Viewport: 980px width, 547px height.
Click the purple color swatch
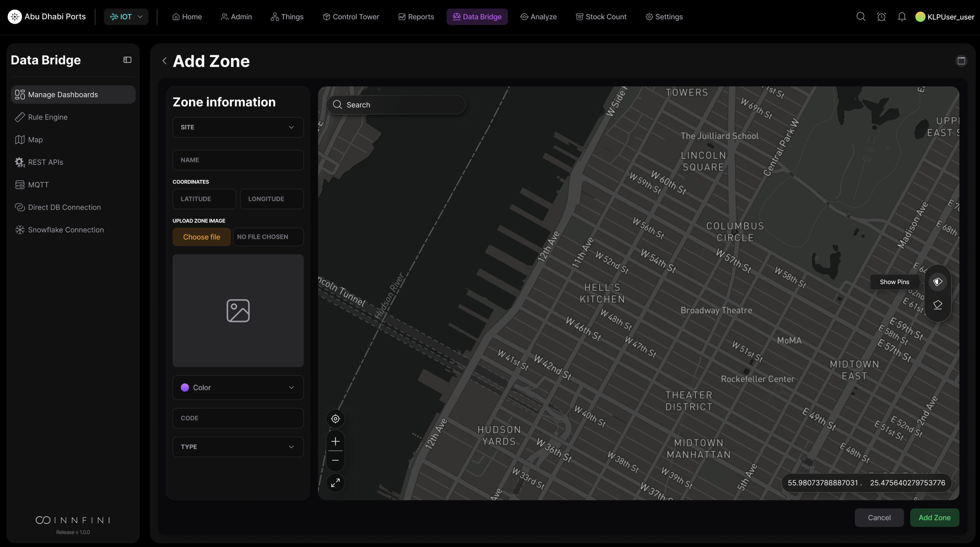point(185,388)
